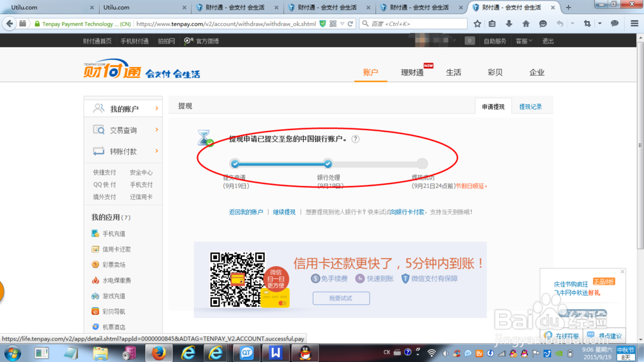Screen dimensions: 644x362
Task: Click the 继续提现 link
Action: pyautogui.click(x=284, y=212)
